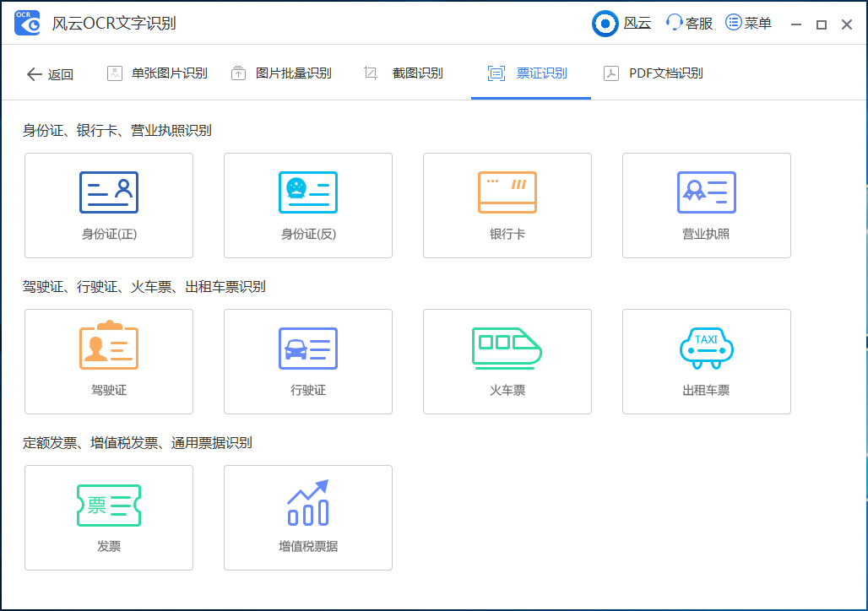Image resolution: width=868 pixels, height=611 pixels.
Task: Click the 银行卡 label text
Action: 507,234
